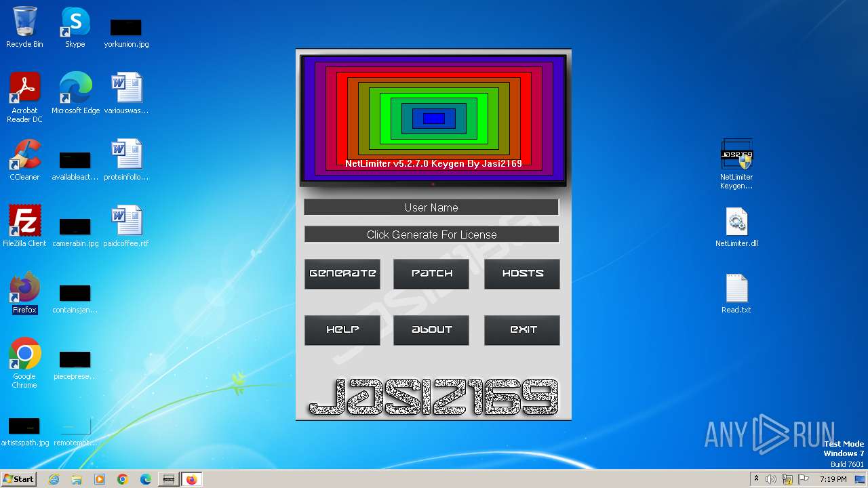The width and height of the screenshot is (868, 488).
Task: Open Windows Explorer folder in taskbar
Action: click(77, 479)
